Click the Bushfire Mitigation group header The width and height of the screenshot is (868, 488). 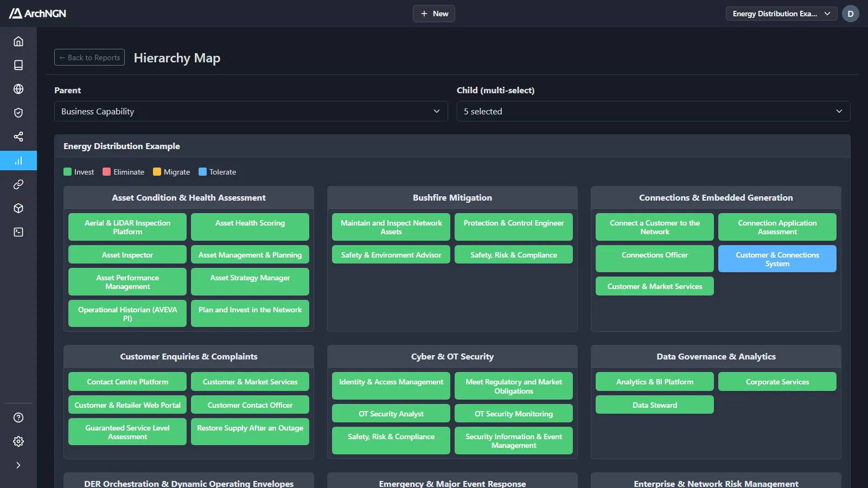pyautogui.click(x=452, y=198)
